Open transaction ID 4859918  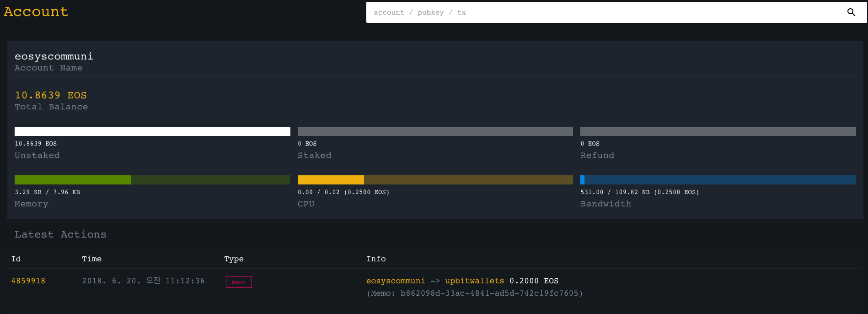coord(28,281)
